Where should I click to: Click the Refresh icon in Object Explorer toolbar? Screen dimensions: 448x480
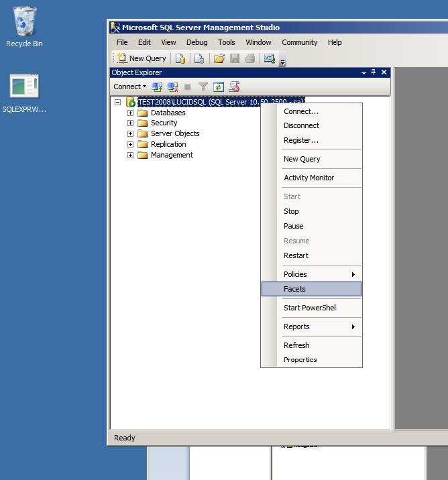coord(219,87)
